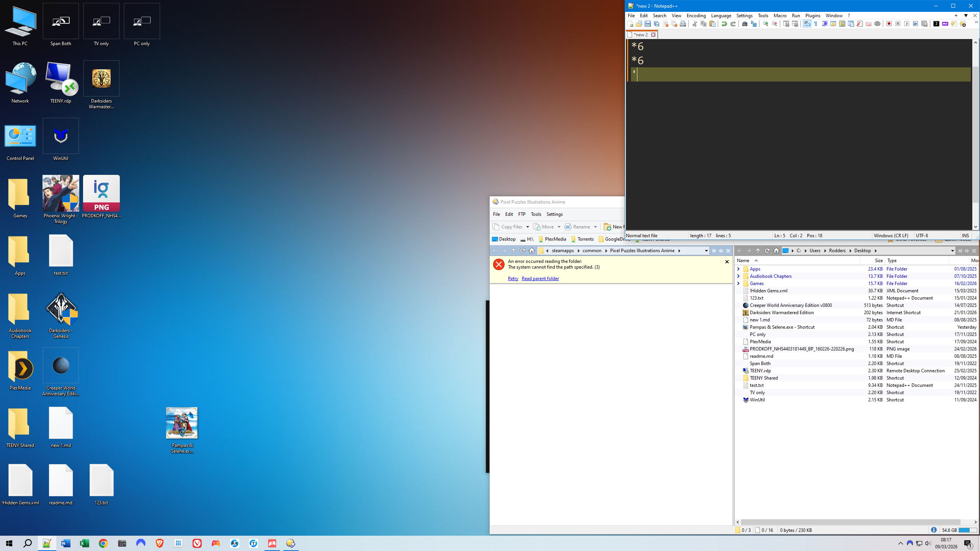Click the Find binoculars icon in Notepad++
This screenshot has height=551, width=980.
point(745,24)
